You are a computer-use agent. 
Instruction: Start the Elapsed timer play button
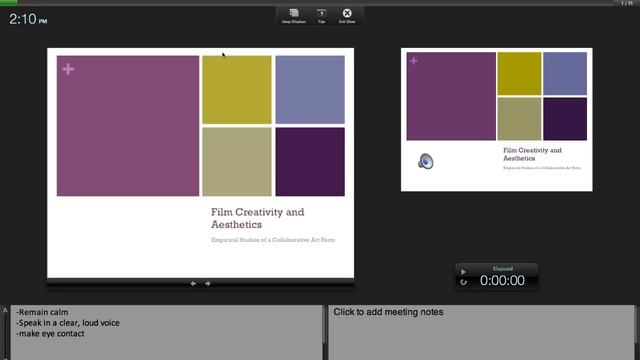click(463, 271)
